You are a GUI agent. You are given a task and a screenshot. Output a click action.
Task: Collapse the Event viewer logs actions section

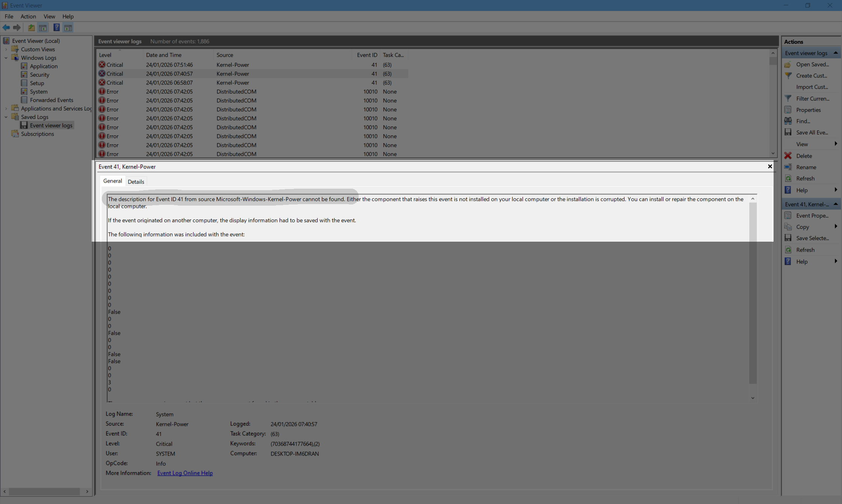pyautogui.click(x=836, y=53)
